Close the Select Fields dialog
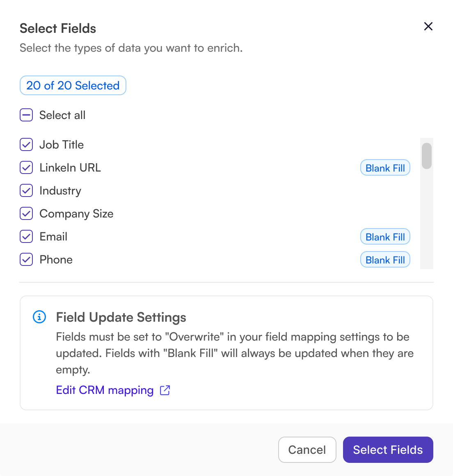This screenshot has width=453, height=476. coord(428,27)
